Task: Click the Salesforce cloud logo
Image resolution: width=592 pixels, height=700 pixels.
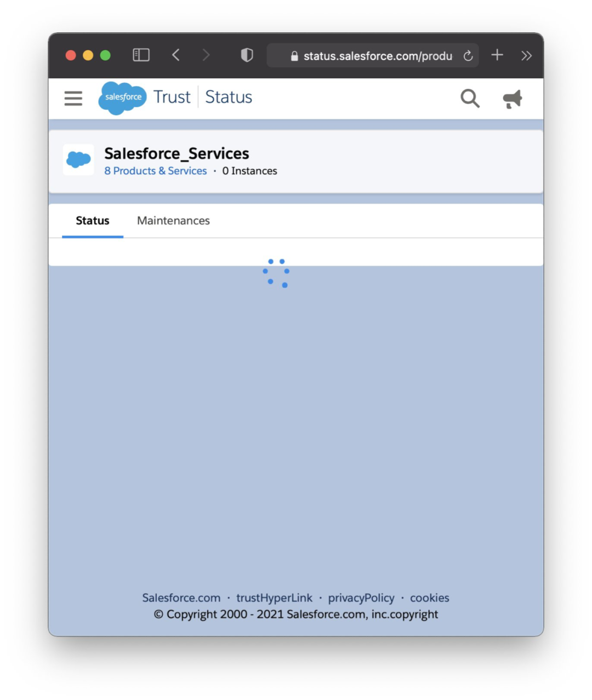Action: click(x=122, y=98)
